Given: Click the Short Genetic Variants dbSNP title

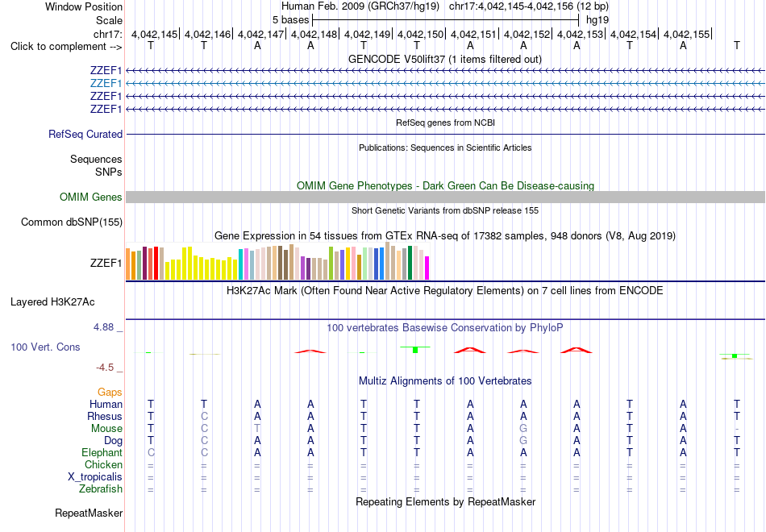Looking at the screenshot, I should 445,210.
